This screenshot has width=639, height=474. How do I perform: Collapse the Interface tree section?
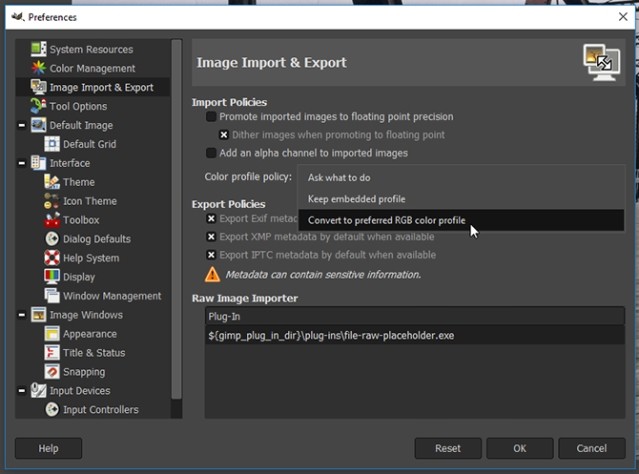23,163
